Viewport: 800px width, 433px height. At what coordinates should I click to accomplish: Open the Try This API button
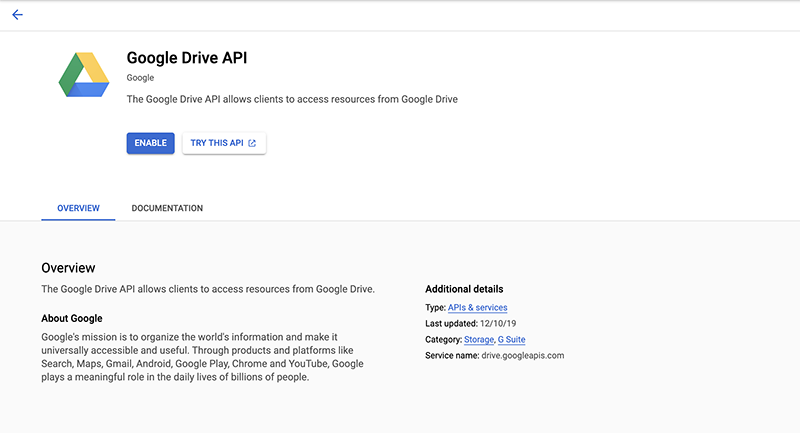coord(224,143)
